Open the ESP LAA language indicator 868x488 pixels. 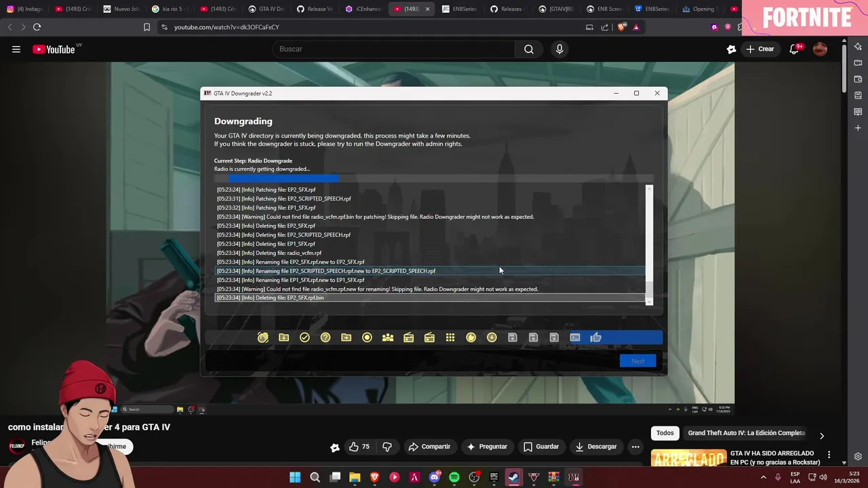(x=795, y=477)
